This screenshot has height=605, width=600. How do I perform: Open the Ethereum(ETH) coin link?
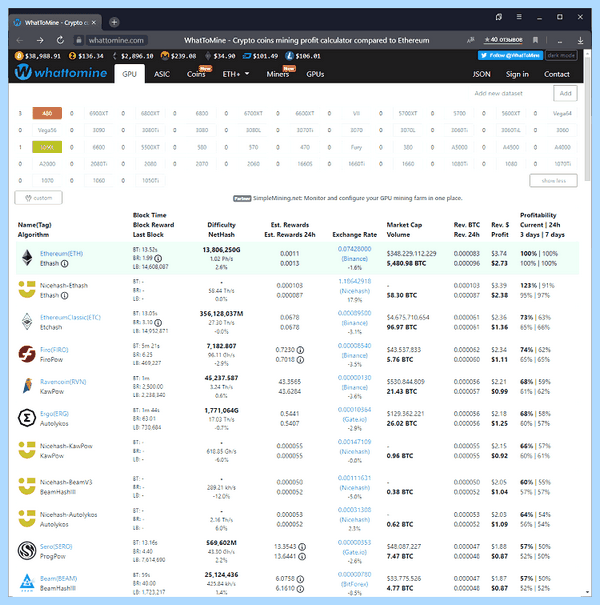(61, 253)
